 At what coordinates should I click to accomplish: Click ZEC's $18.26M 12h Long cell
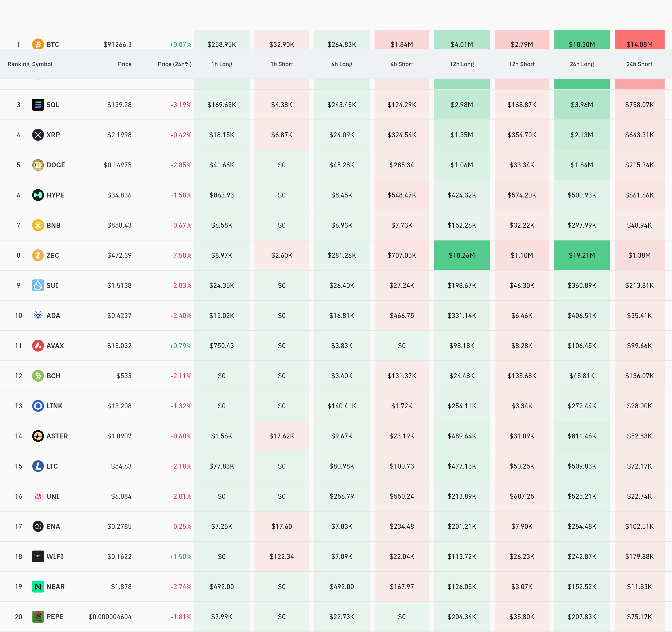462,255
